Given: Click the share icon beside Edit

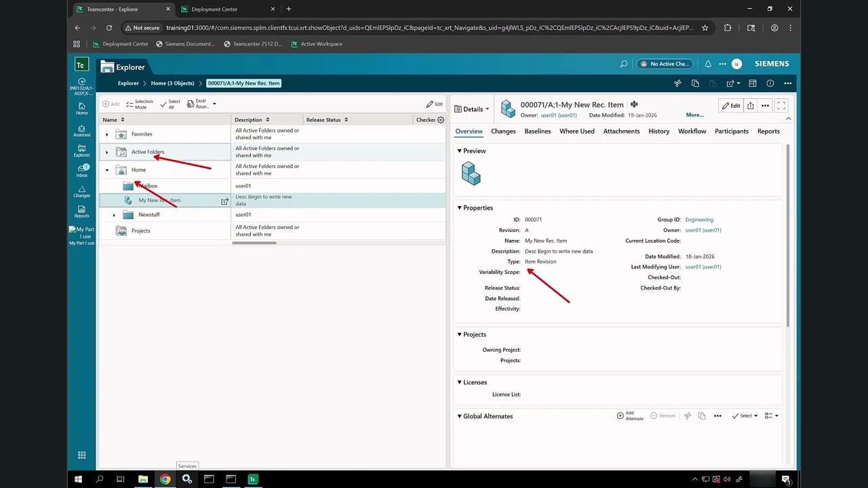Looking at the screenshot, I should pyautogui.click(x=750, y=106).
